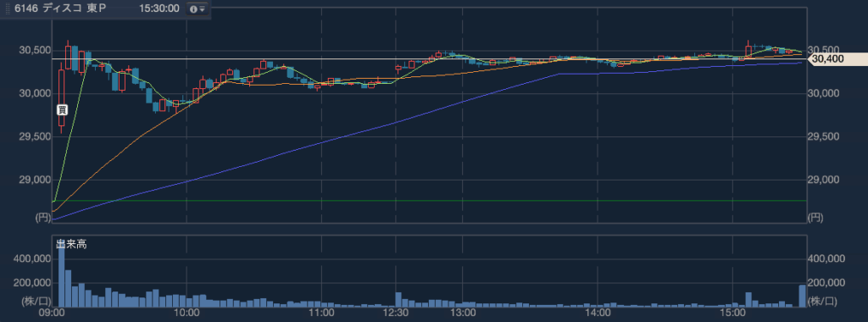Click the 15:30:00 timestamp
Screen dimensions: 868x322
(159, 8)
